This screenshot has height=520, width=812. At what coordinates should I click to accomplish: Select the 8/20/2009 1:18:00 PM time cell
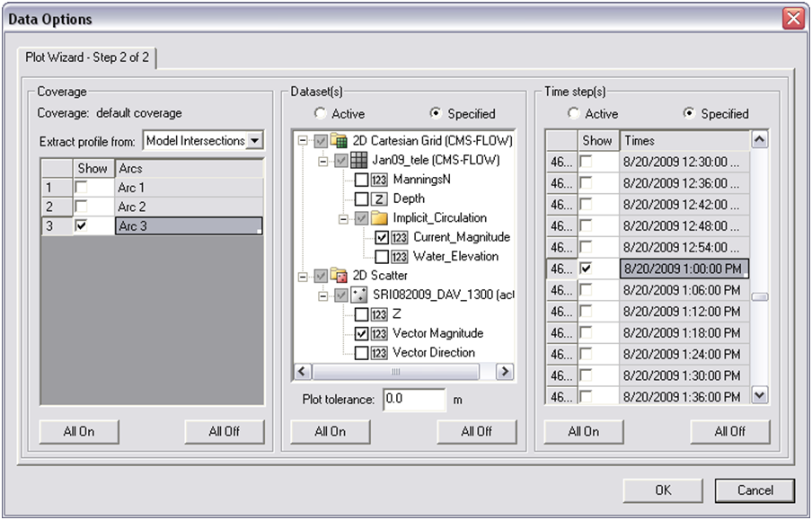click(x=684, y=332)
